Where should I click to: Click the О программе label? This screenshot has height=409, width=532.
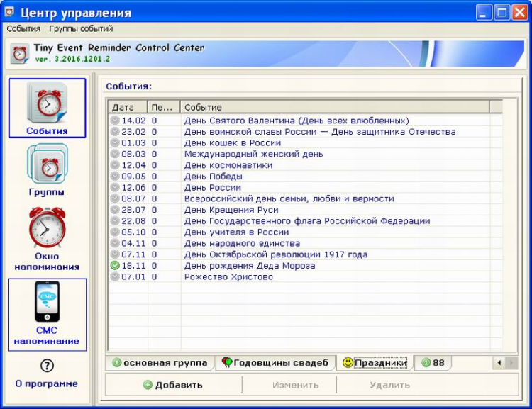click(47, 384)
